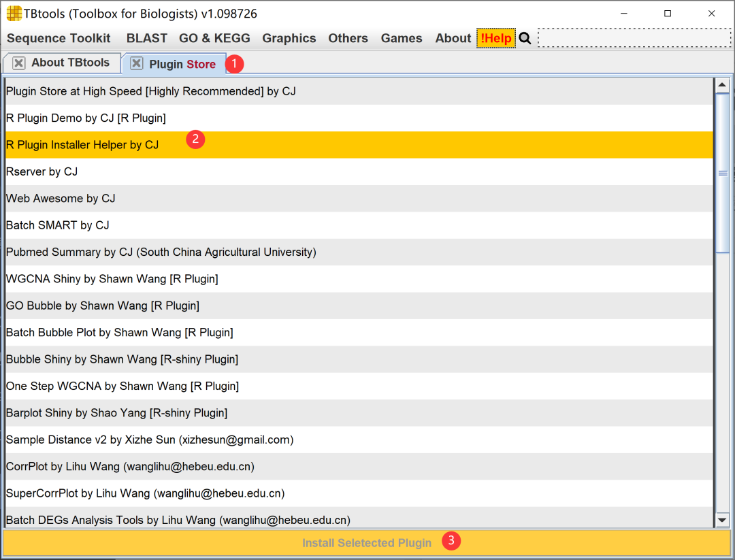Minimize the TBtools window
Viewport: 735px width, 560px height.
[624, 14]
